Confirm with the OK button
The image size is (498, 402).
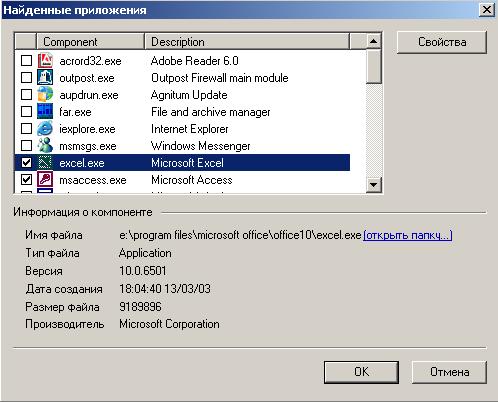click(x=361, y=372)
